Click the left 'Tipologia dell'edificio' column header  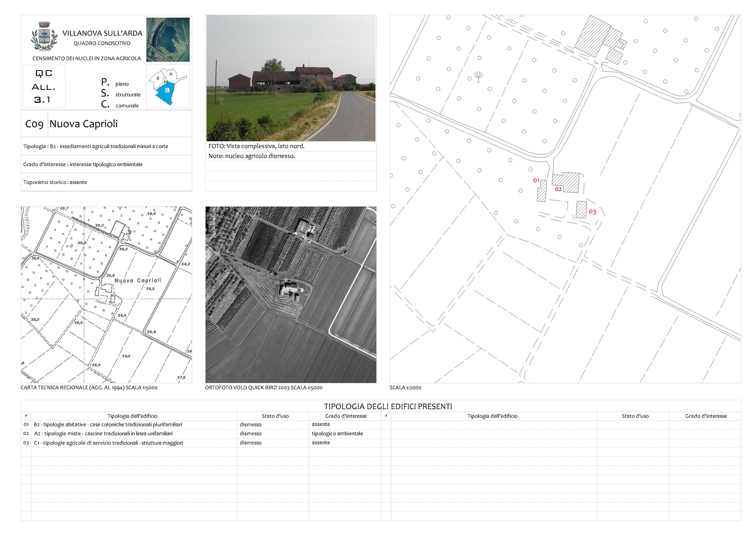(x=132, y=416)
